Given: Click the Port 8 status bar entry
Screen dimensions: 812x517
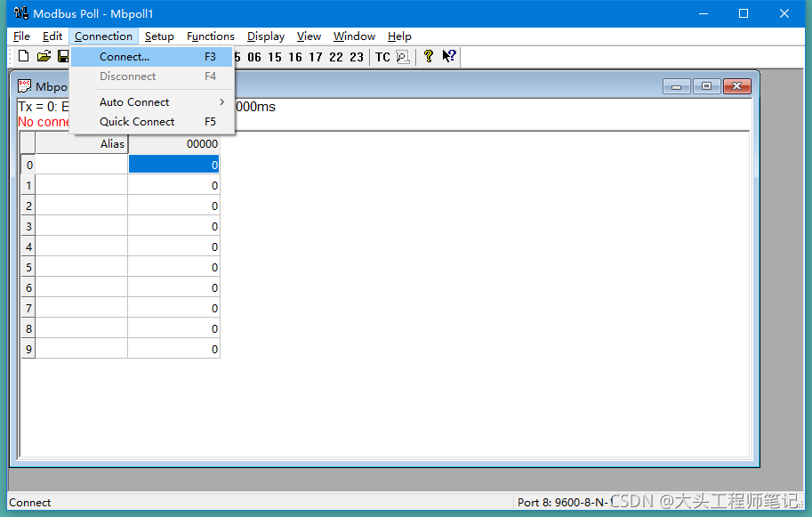Looking at the screenshot, I should coord(565,502).
